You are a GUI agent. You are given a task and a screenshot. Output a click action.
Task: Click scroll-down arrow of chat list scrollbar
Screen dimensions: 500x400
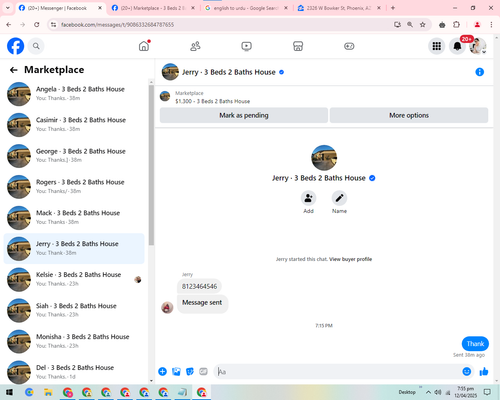[x=151, y=381]
